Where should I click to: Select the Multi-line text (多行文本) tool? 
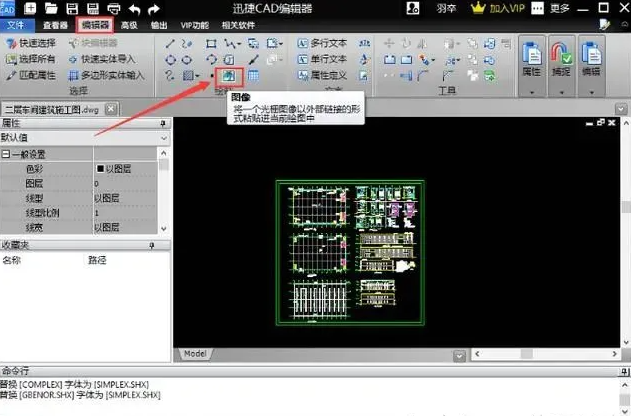coord(326,45)
